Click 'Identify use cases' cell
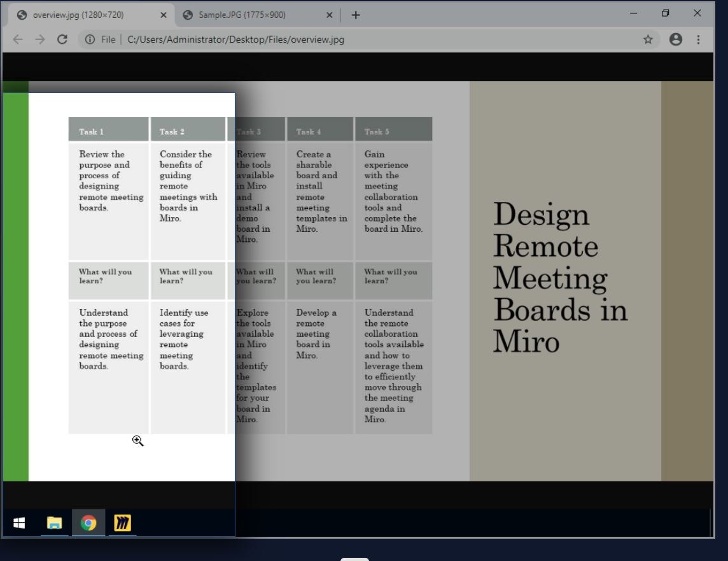The width and height of the screenshot is (728, 561). [x=188, y=367]
